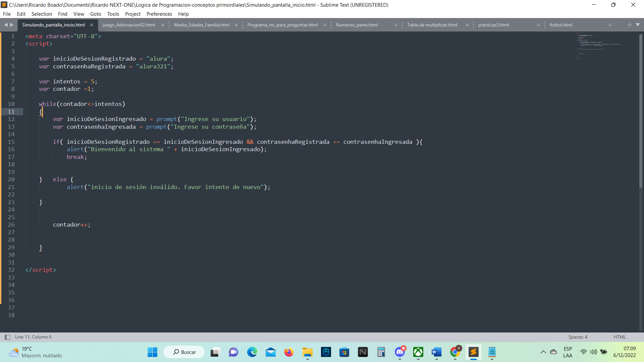
Task: Add a new tab with plus button
Action: click(629, 25)
